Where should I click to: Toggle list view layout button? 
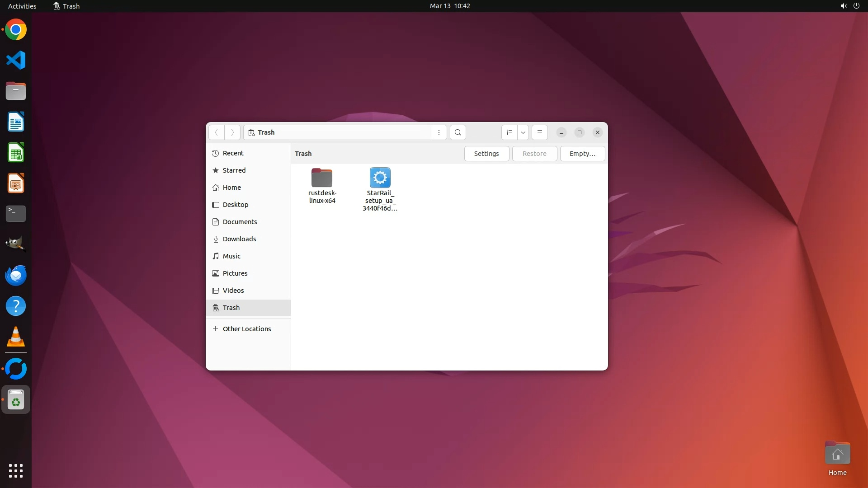coord(509,132)
